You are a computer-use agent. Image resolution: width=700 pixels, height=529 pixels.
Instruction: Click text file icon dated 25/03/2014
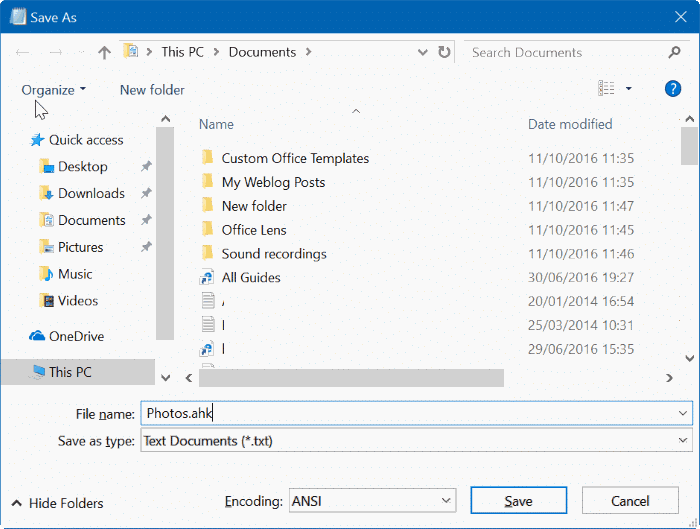(208, 325)
